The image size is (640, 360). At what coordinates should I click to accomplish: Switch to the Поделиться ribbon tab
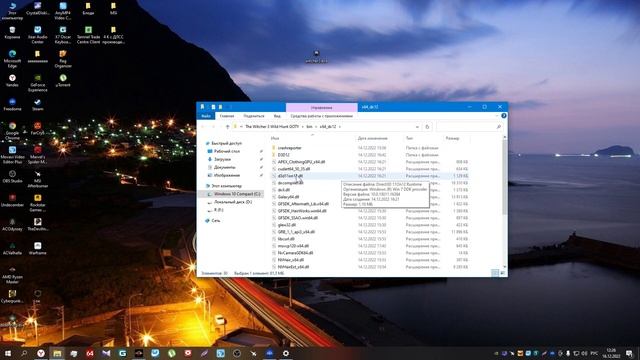point(253,116)
